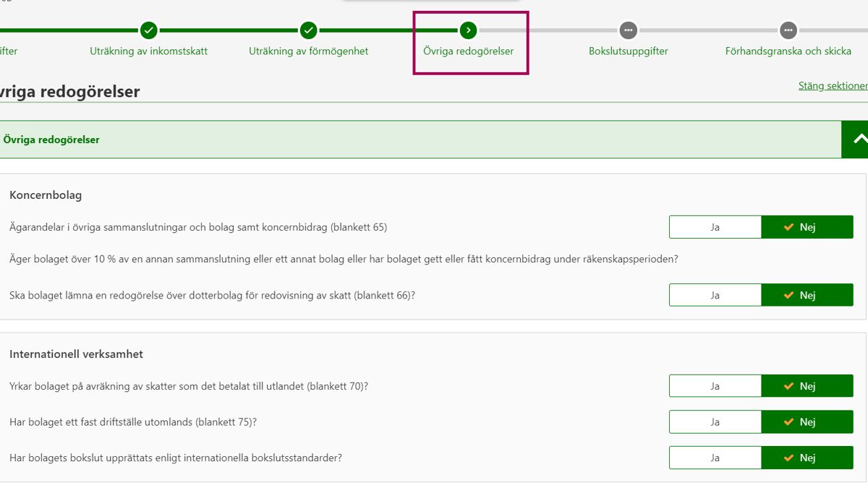Click the arrow step icon above Övriga redogörelser
Image resolution: width=868 pixels, height=488 pixels.
click(x=469, y=30)
